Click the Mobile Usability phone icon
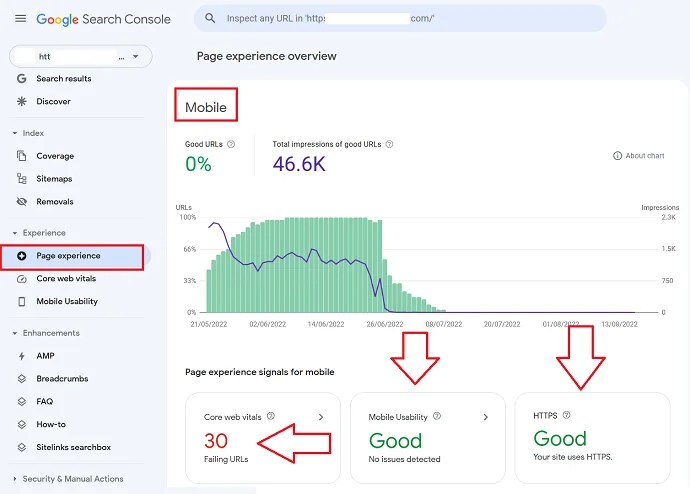 22,301
